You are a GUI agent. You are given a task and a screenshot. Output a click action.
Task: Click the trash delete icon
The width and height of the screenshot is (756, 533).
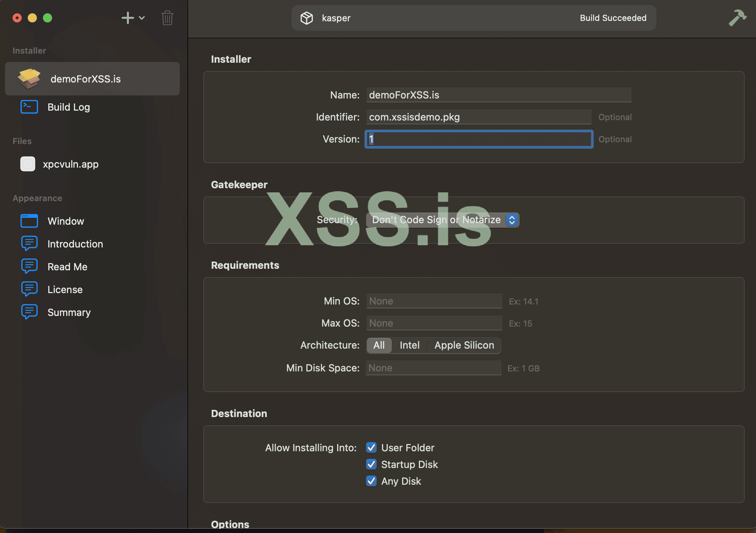click(x=167, y=18)
